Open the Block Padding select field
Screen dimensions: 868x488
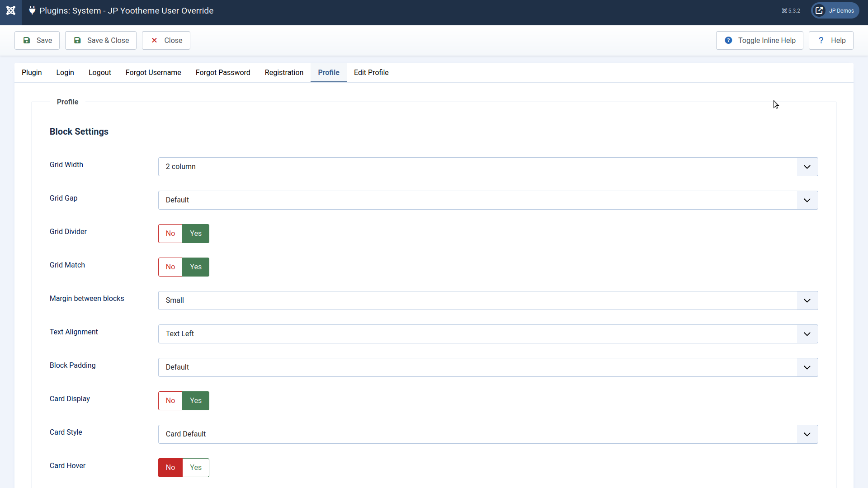coord(488,367)
